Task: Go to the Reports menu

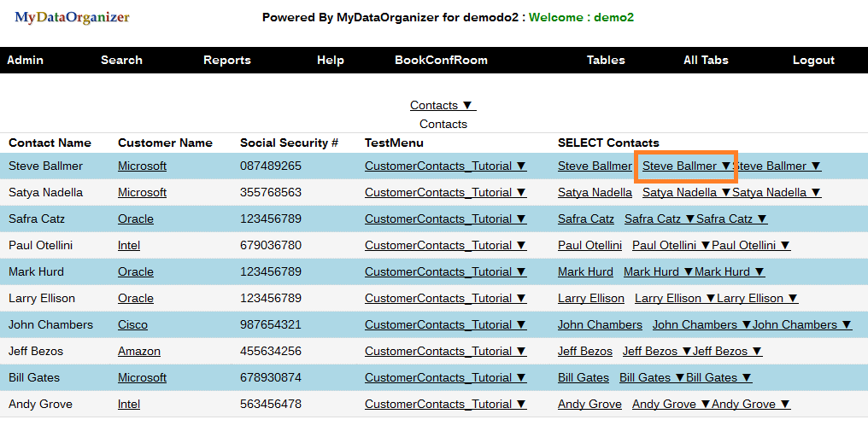Action: (x=226, y=60)
